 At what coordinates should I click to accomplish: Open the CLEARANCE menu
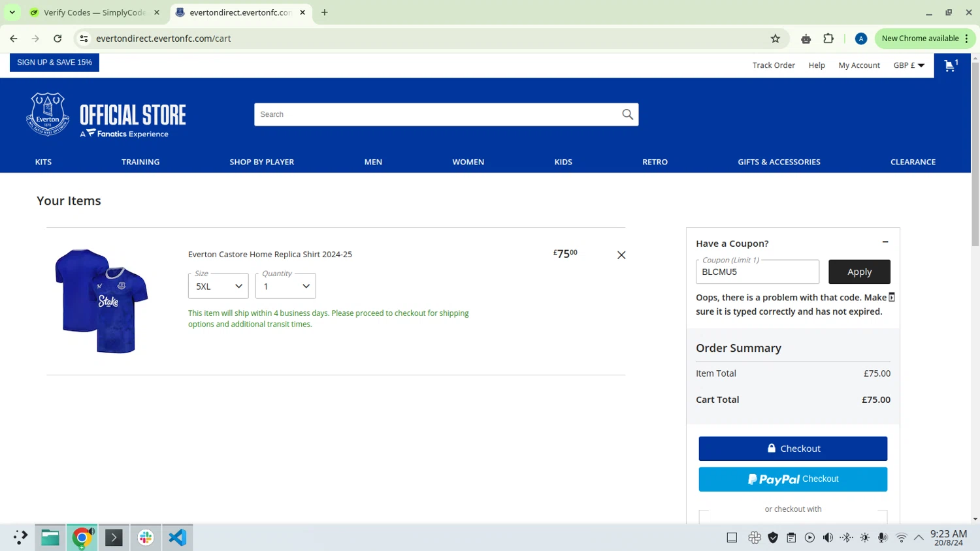tap(913, 162)
